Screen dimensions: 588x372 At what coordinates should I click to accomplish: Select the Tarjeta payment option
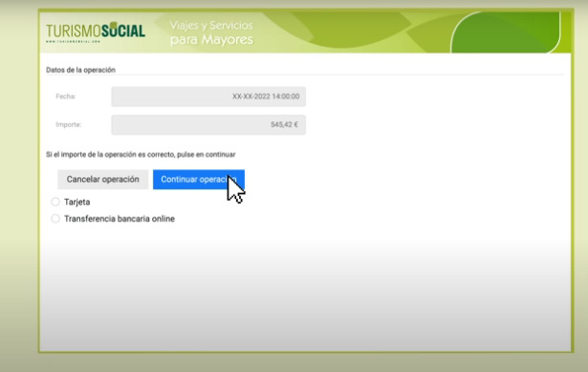pos(55,202)
